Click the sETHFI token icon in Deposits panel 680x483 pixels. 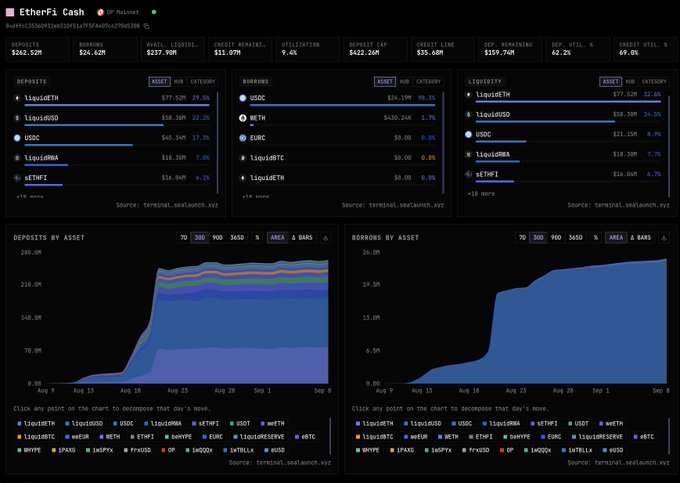pos(17,178)
